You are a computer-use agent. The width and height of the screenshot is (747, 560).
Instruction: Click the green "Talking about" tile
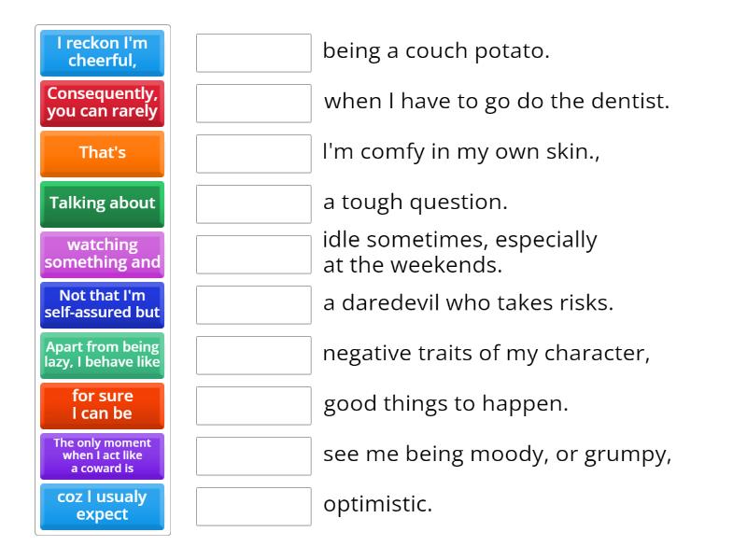point(102,203)
